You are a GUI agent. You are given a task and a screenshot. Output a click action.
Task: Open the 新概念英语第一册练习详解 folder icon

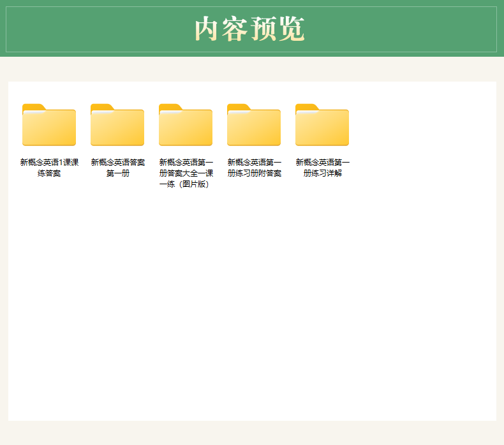click(322, 125)
